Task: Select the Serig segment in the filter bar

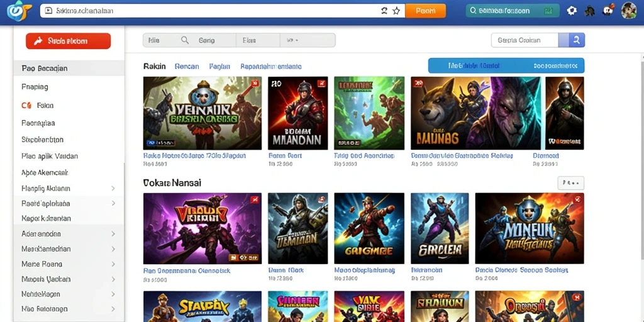Action: [x=206, y=40]
